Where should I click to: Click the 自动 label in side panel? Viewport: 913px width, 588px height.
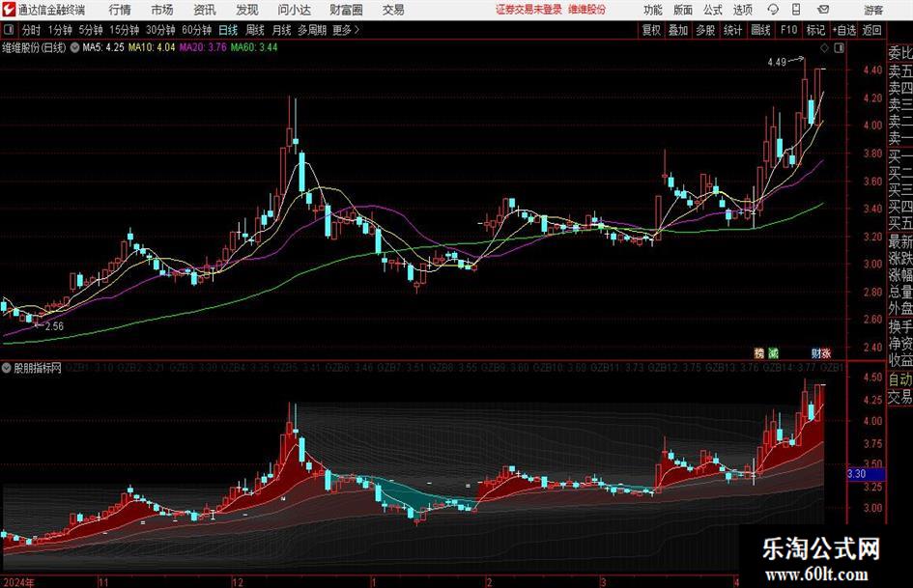(x=899, y=379)
